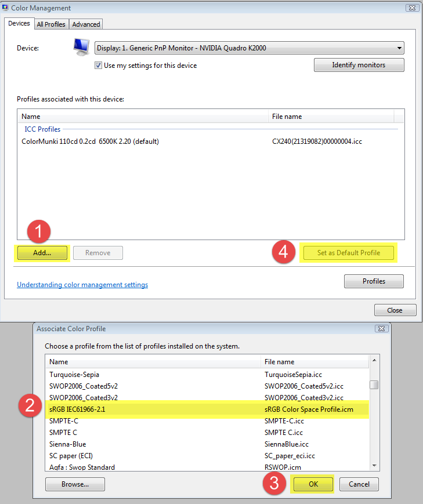Sort profiles by Name column header
The height and width of the screenshot is (504, 423).
pyautogui.click(x=143, y=117)
